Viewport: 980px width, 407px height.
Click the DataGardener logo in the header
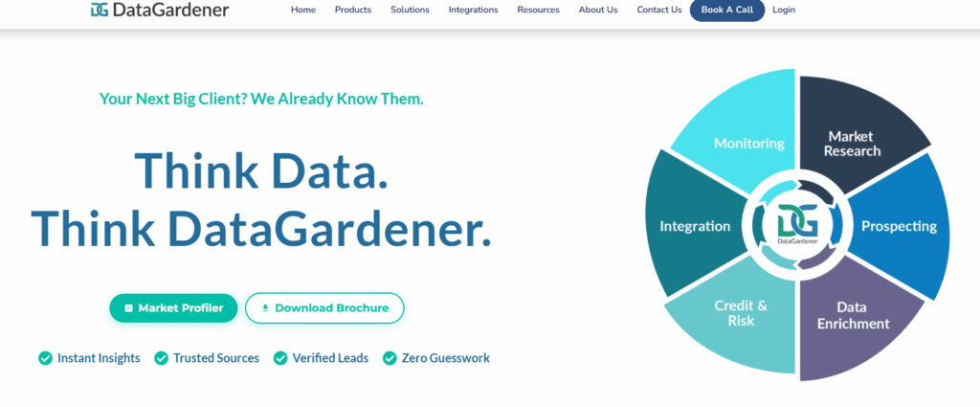160,10
